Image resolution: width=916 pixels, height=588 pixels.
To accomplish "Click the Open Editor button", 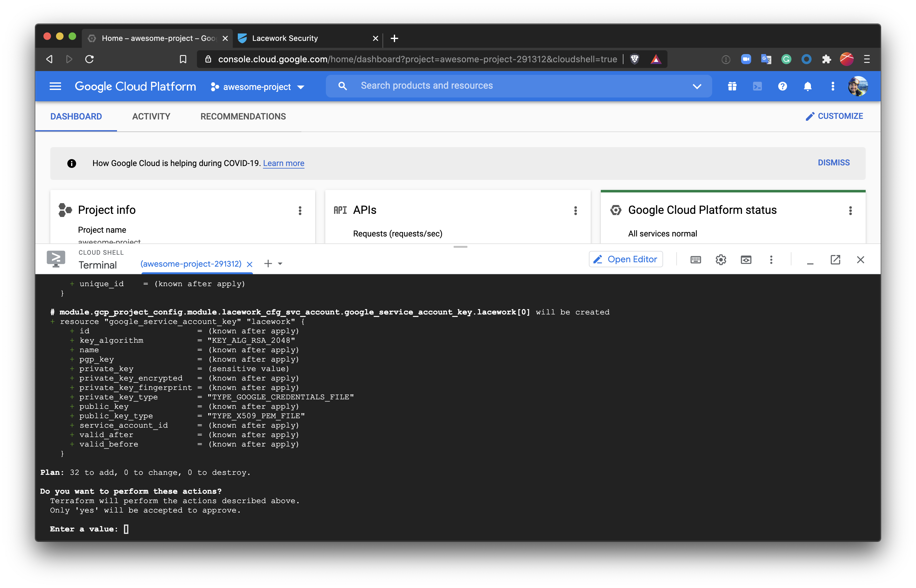I will coord(626,259).
